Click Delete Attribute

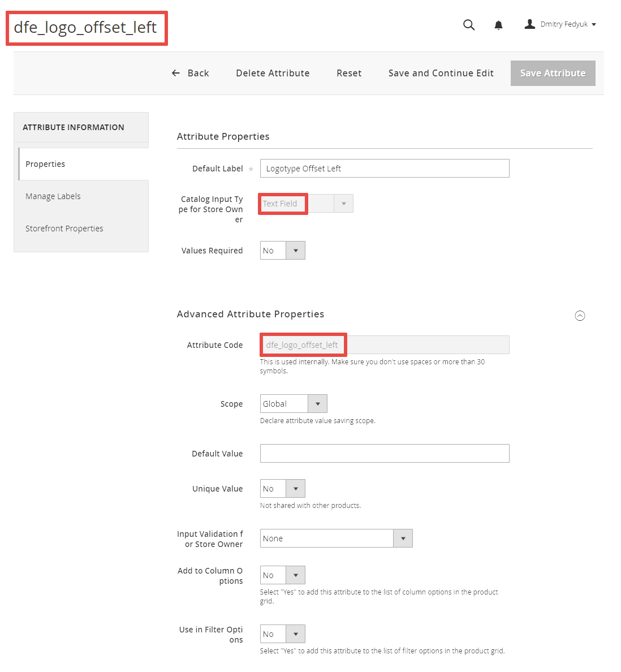pos(273,74)
